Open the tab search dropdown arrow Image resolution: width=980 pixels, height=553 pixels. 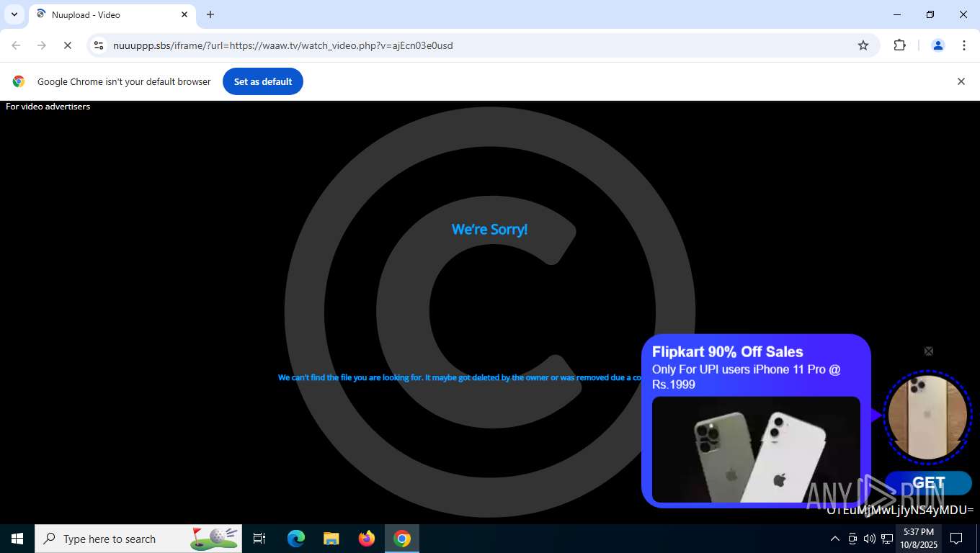(14, 14)
